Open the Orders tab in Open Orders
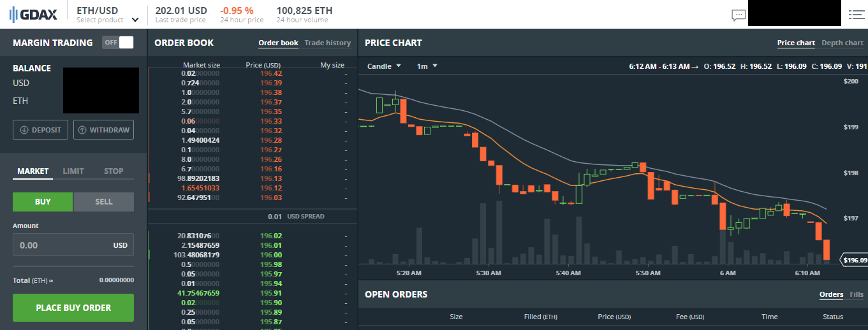This screenshot has height=330, width=868. [831, 294]
